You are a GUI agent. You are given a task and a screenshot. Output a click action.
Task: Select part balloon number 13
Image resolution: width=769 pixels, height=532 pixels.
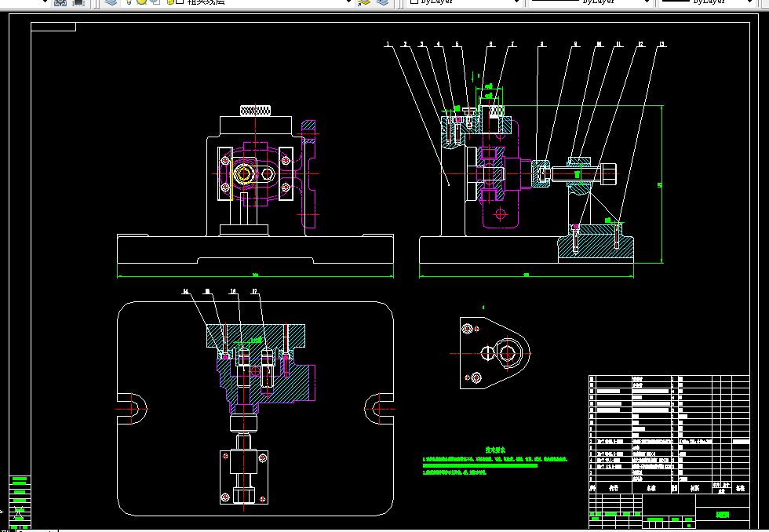tap(661, 44)
